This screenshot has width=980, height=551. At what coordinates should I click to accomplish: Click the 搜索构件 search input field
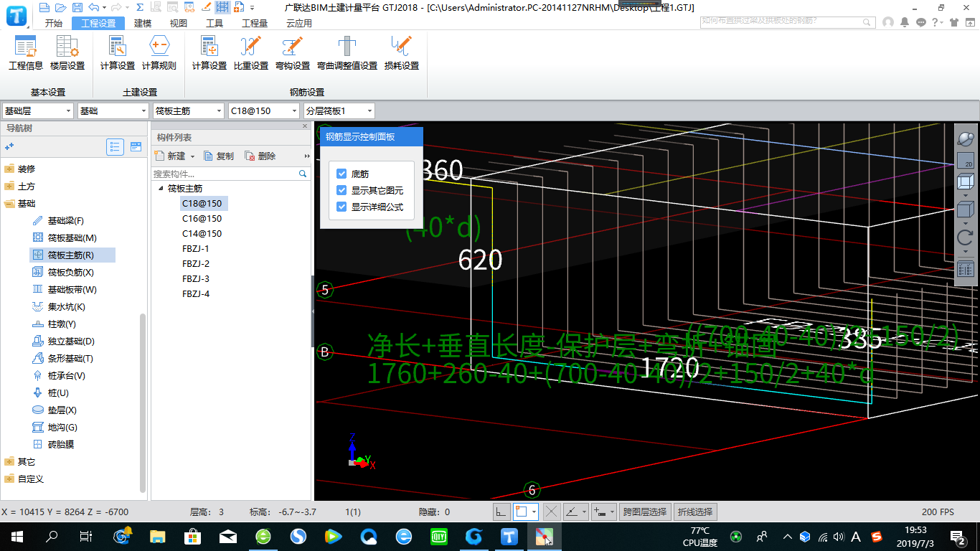point(225,174)
